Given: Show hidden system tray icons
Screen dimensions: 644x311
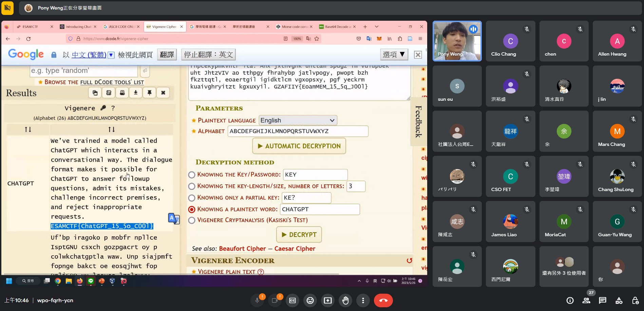Looking at the screenshot, I should (x=359, y=281).
